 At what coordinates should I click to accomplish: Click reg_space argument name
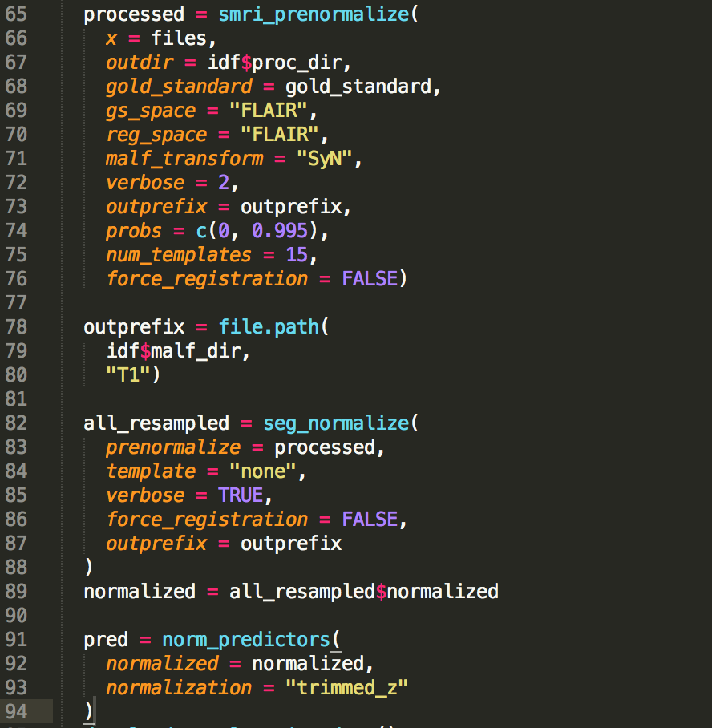click(x=156, y=135)
